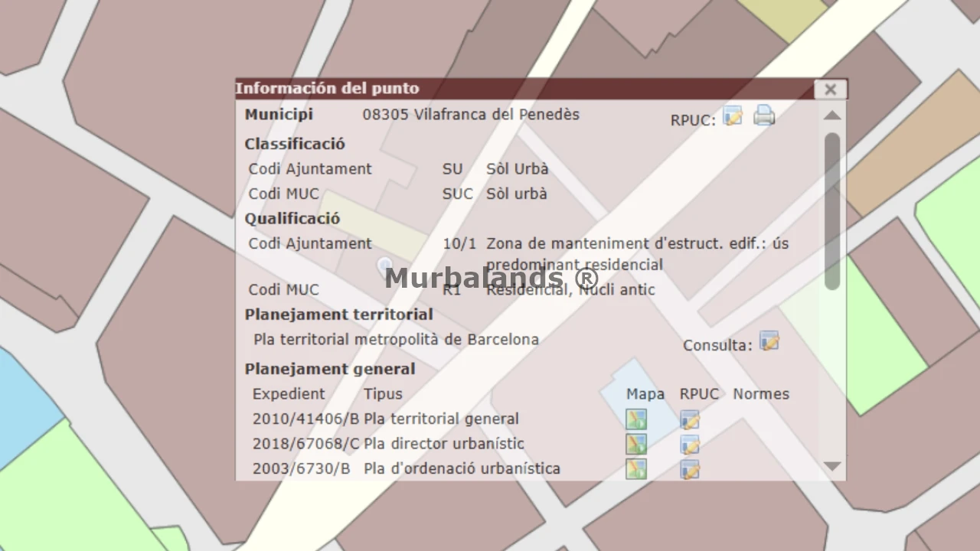980x551 pixels.
Task: Click the orange parcel on the map's right side
Action: pyautogui.click(x=911, y=145)
